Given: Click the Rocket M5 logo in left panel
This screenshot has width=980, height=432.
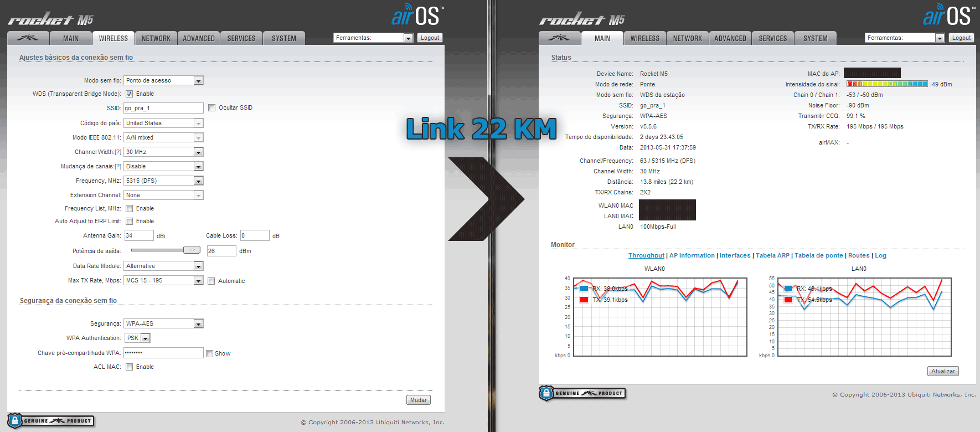Looking at the screenshot, I should (x=50, y=20).
